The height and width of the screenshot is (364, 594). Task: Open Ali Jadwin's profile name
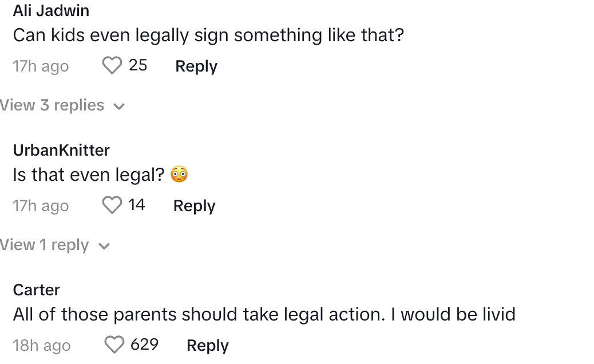[x=51, y=10]
